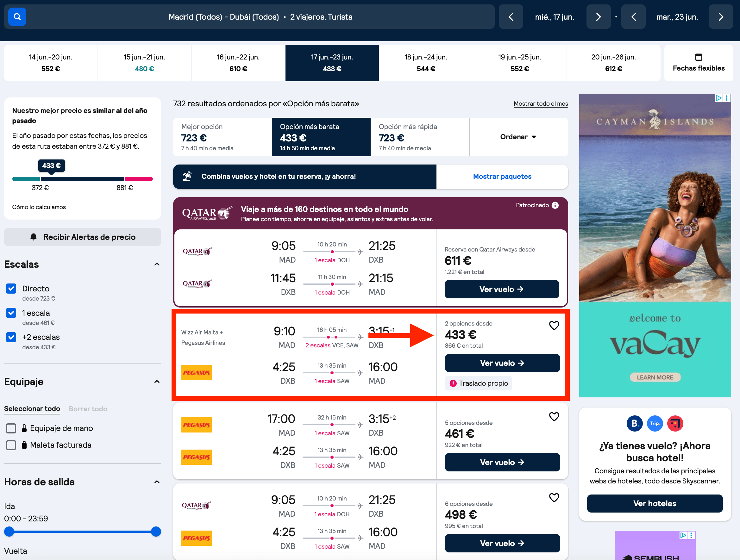Select the 19 jun.–25 jun. date tab
Image resolution: width=740 pixels, height=560 pixels.
[519, 63]
